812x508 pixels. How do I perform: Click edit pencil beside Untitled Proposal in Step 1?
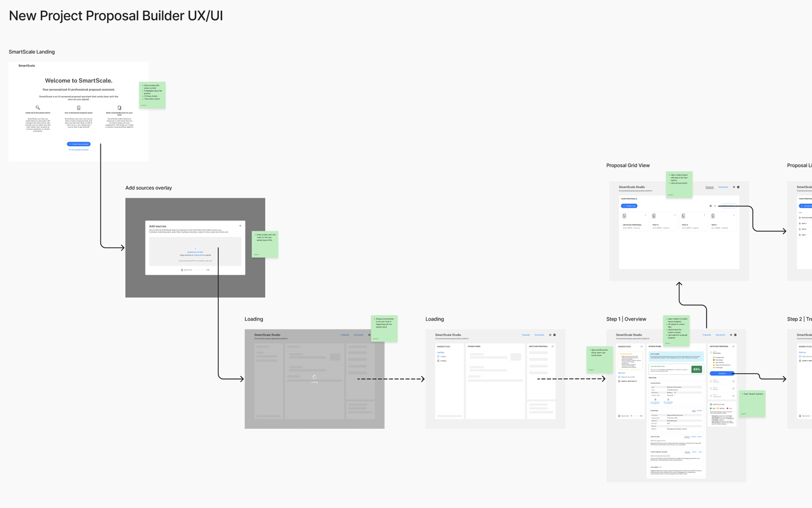click(x=733, y=347)
